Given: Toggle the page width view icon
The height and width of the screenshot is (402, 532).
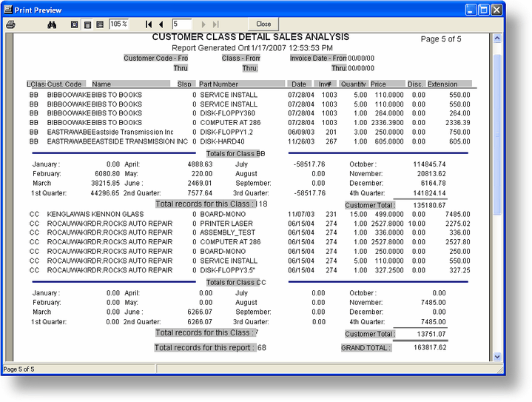Looking at the screenshot, I should coord(87,24).
